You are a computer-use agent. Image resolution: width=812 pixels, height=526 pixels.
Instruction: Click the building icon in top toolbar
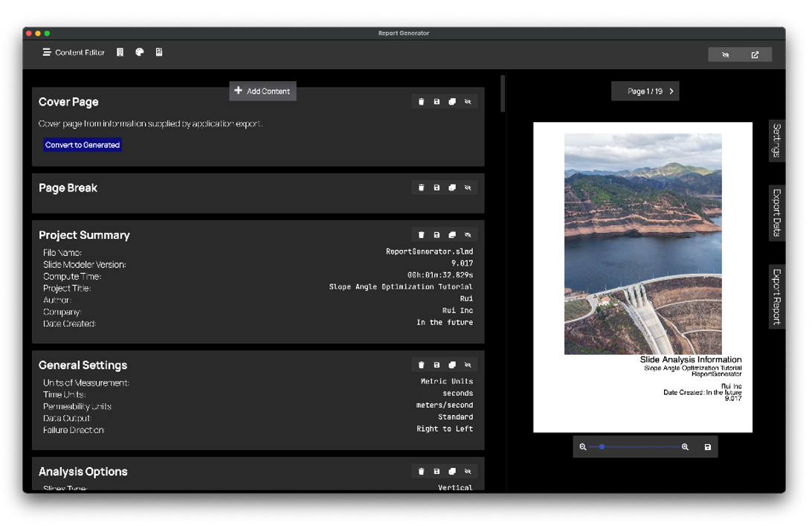coord(120,52)
